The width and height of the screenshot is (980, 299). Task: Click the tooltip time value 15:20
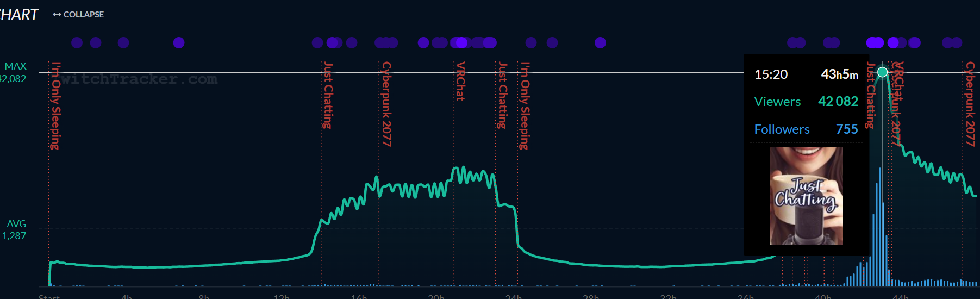point(771,74)
